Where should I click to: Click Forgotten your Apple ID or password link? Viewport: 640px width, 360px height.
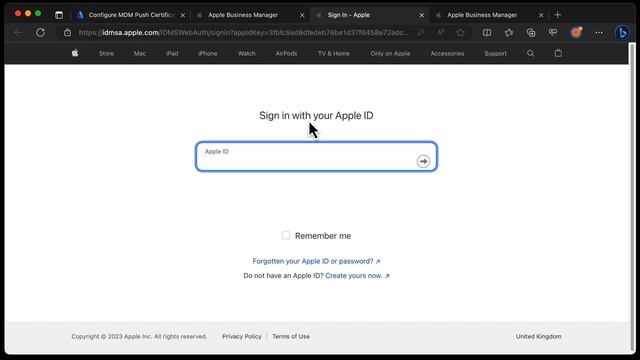316,261
